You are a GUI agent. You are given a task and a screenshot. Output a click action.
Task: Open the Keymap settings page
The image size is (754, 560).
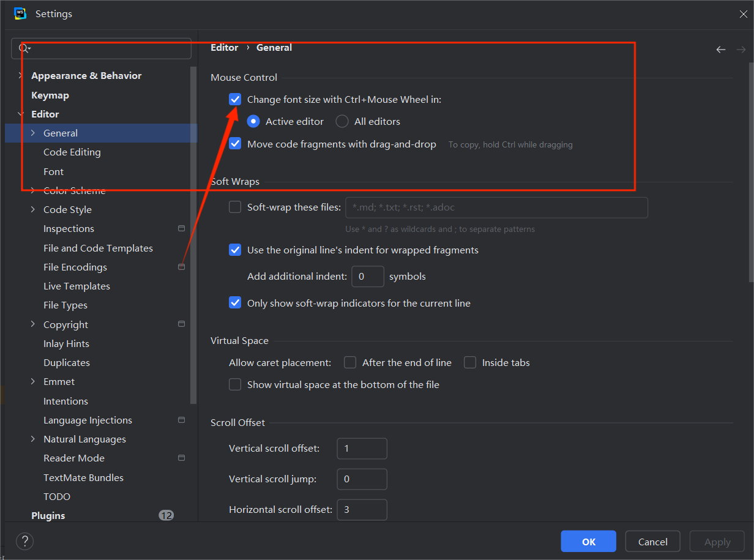point(50,95)
